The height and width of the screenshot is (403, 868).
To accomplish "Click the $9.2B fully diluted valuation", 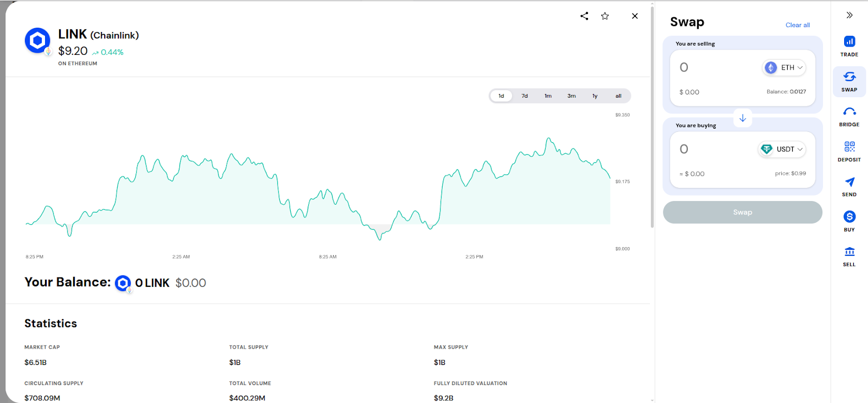I will tap(444, 398).
